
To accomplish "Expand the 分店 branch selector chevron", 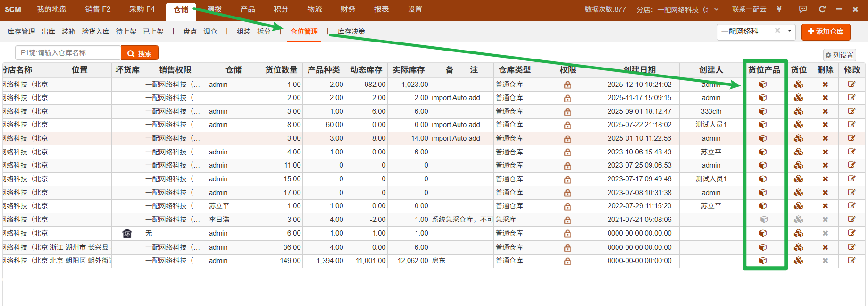I will [x=716, y=9].
